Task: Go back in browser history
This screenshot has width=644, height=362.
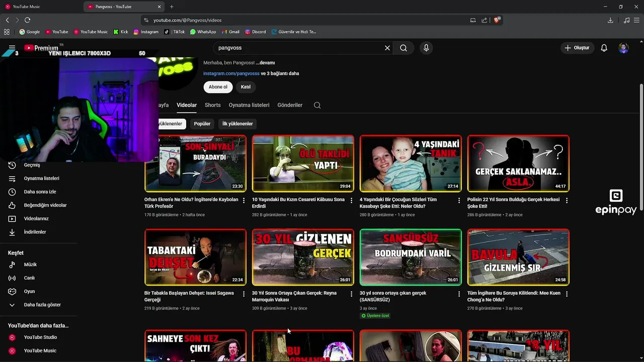Action: pos(7,20)
